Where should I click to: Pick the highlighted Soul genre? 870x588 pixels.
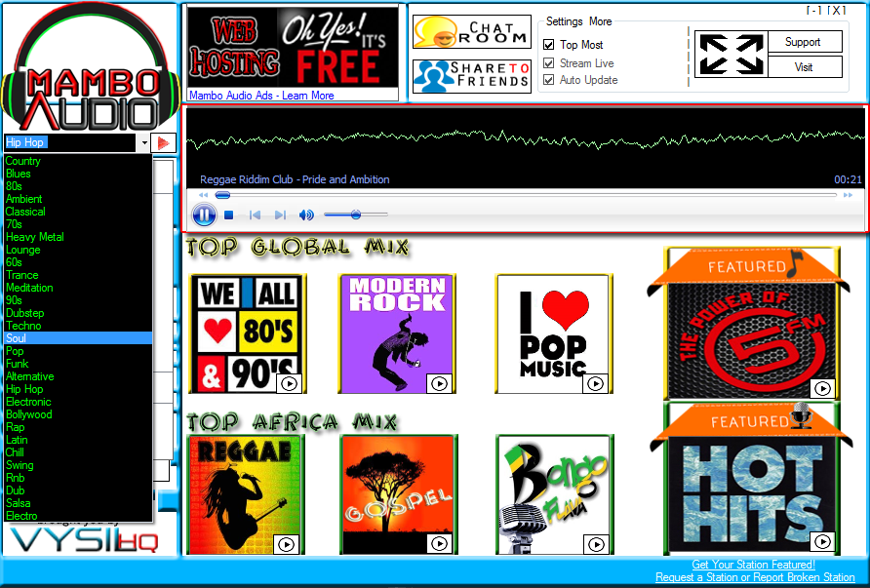pyautogui.click(x=78, y=338)
